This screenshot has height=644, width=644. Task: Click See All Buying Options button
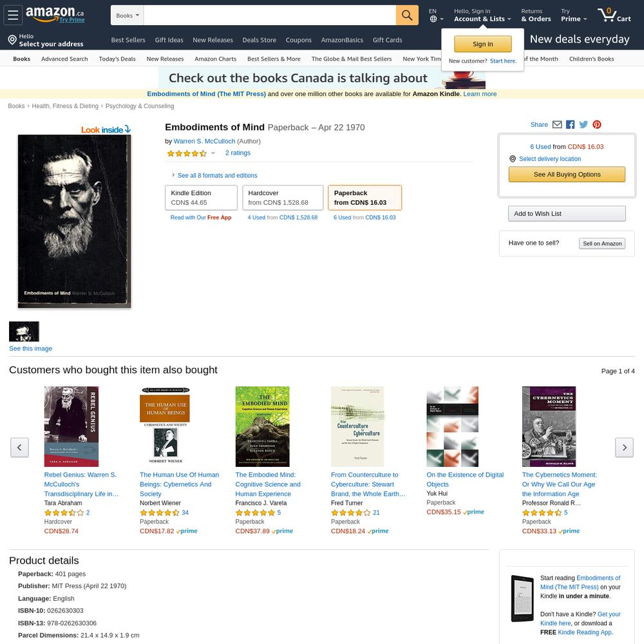(567, 174)
